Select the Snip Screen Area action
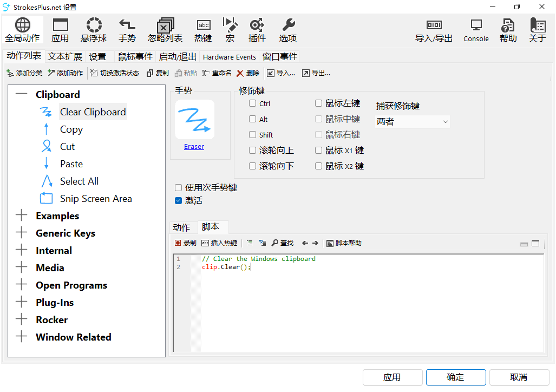 96,199
